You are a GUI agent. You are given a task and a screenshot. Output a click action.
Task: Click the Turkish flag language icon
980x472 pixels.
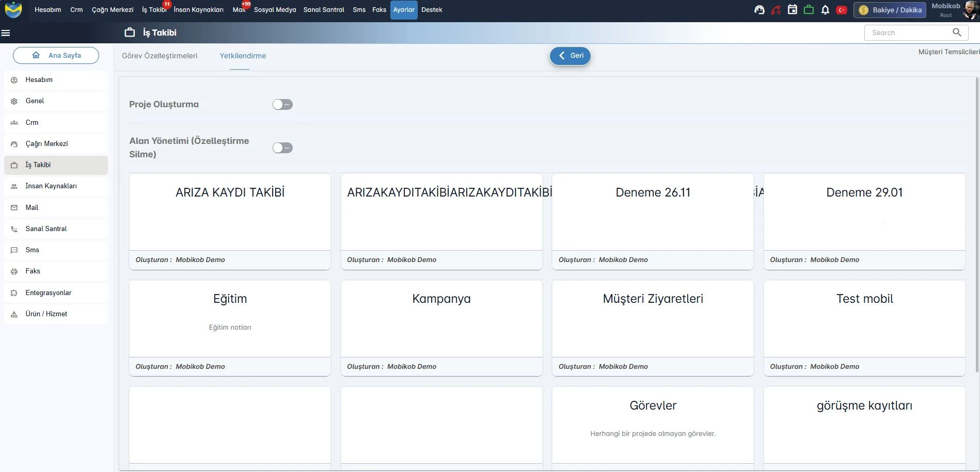[x=842, y=10]
